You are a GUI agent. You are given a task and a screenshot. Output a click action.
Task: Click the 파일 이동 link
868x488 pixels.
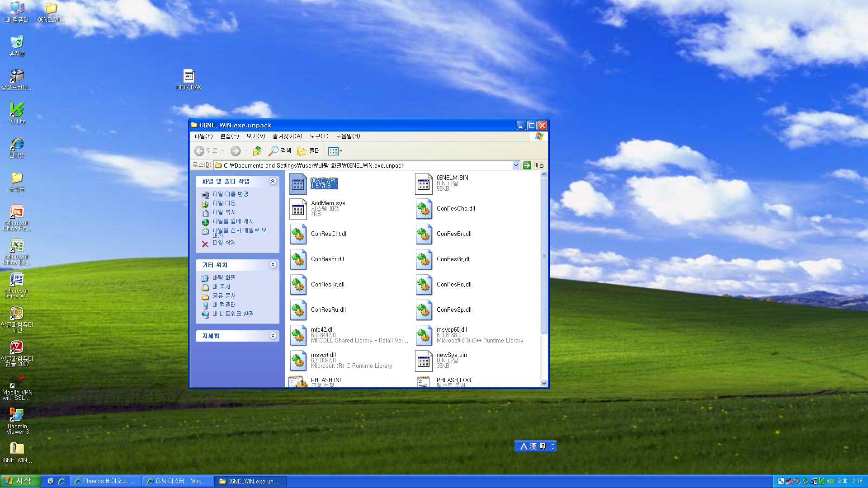224,203
